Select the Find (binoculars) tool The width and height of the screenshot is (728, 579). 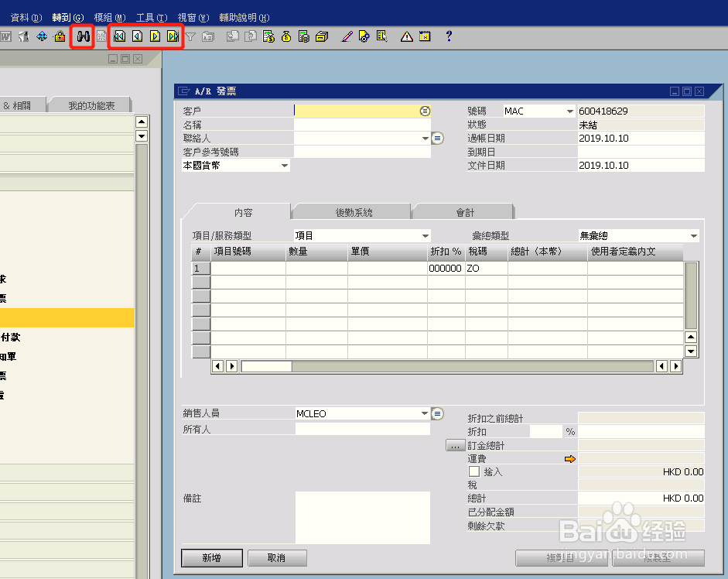(x=82, y=36)
